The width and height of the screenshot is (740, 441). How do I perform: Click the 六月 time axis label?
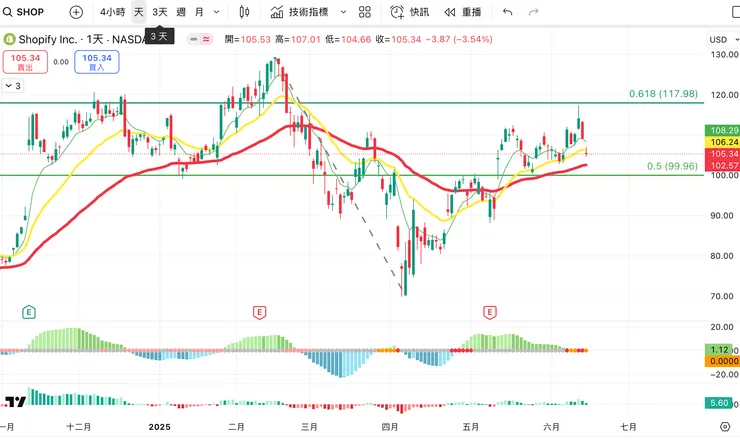[551, 427]
